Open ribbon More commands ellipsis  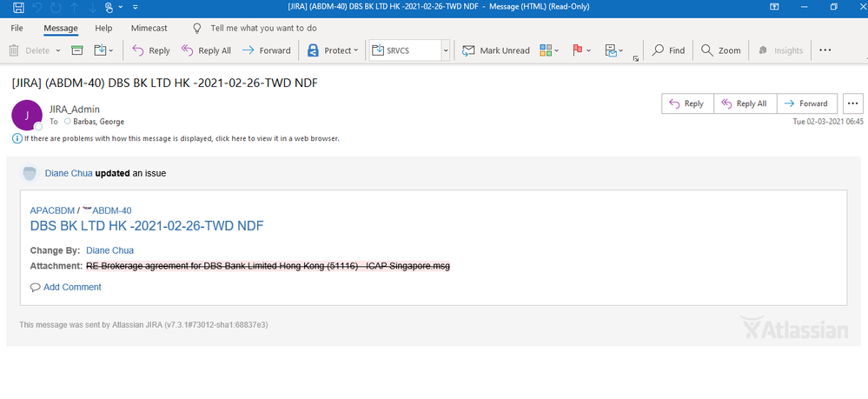coord(825,50)
